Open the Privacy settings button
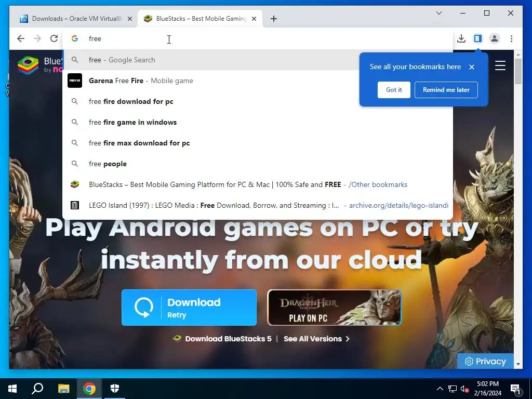532x399 pixels. point(485,362)
